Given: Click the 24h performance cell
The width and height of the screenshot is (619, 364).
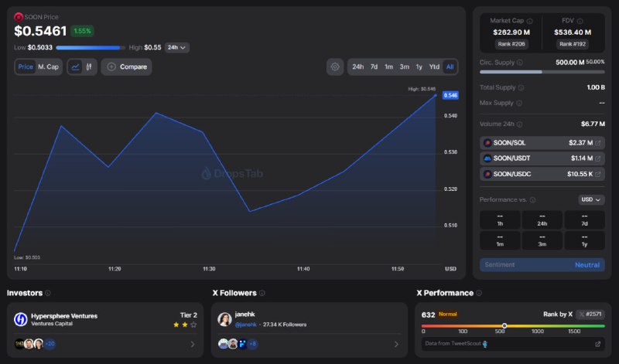Looking at the screenshot, I should (x=542, y=219).
